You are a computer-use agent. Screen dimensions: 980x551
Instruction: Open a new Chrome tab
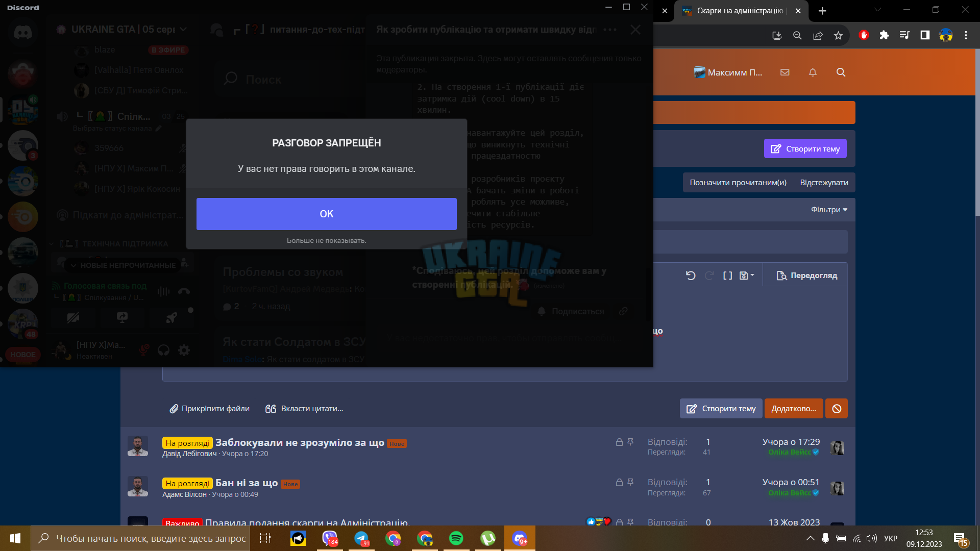(822, 11)
